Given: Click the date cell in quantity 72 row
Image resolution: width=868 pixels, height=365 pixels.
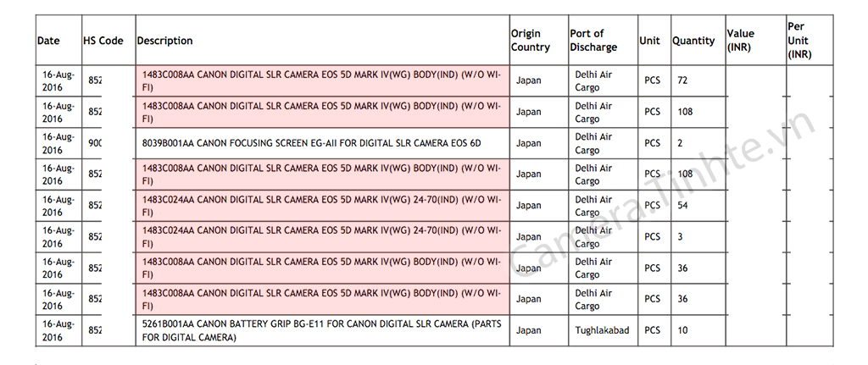Looking at the screenshot, I should 58,80.
